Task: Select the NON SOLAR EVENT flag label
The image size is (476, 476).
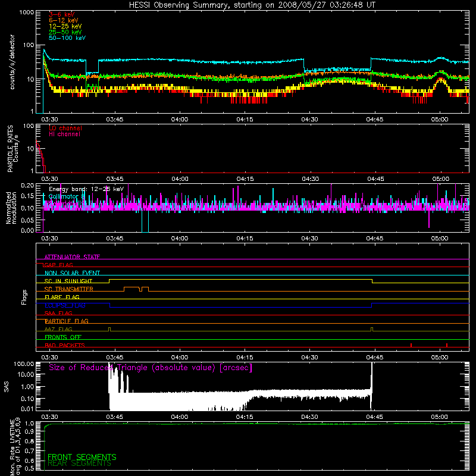Action: click(x=72, y=273)
